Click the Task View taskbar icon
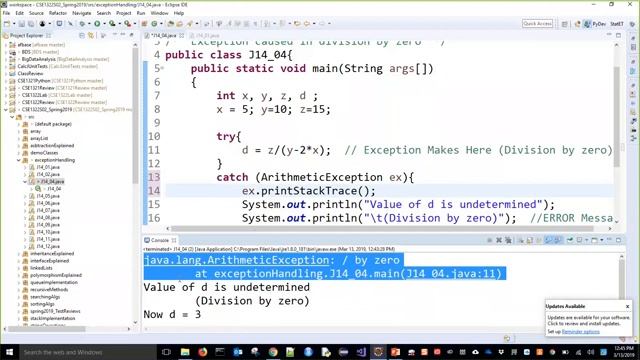Image resolution: width=640 pixels, height=360 pixels. click(x=166, y=352)
